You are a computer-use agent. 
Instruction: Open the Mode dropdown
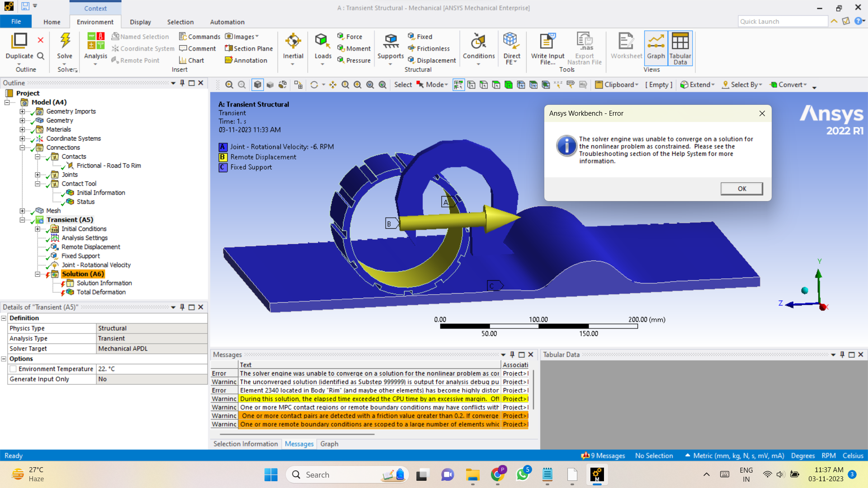[x=432, y=84]
